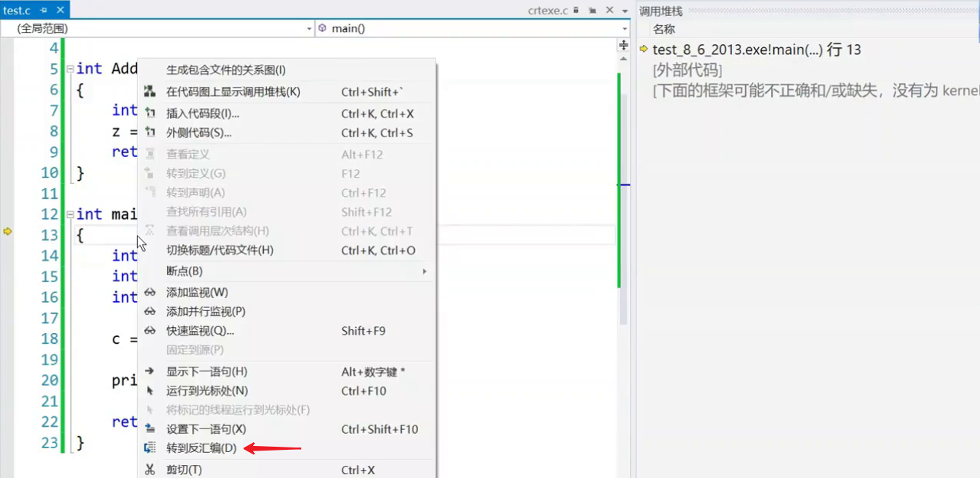This screenshot has height=478, width=980.
Task: Click the closing brace on line 23
Action: pyautogui.click(x=81, y=443)
